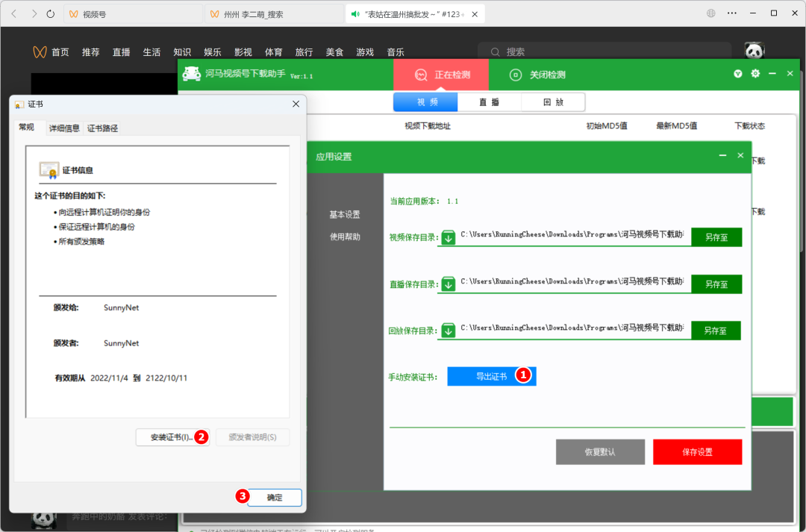The height and width of the screenshot is (532, 806).
Task: Click the 初始MD5值 column header
Action: coord(607,126)
